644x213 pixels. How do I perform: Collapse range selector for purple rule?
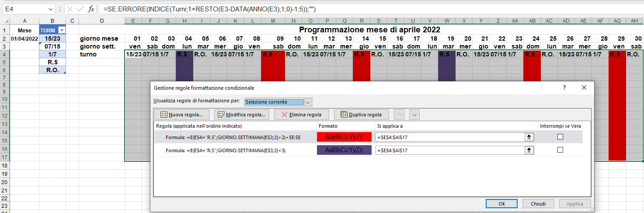tap(530, 150)
